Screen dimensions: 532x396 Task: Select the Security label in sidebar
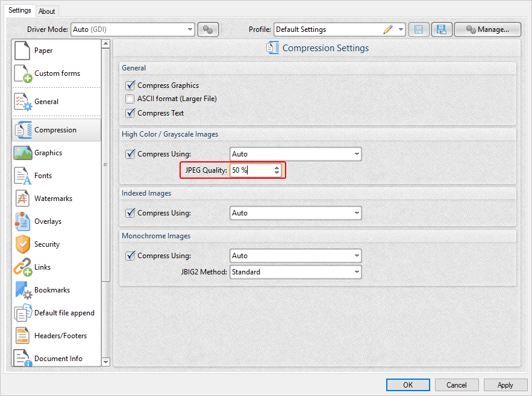[47, 244]
